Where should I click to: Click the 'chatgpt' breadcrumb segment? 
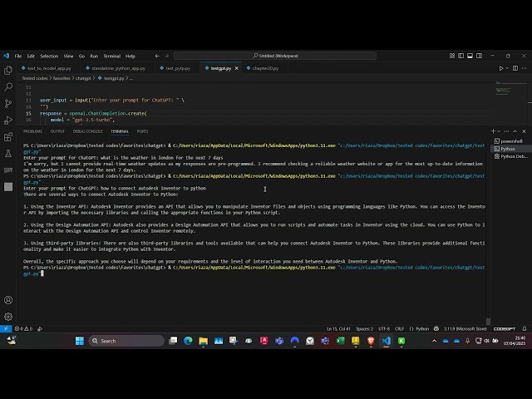(83, 78)
